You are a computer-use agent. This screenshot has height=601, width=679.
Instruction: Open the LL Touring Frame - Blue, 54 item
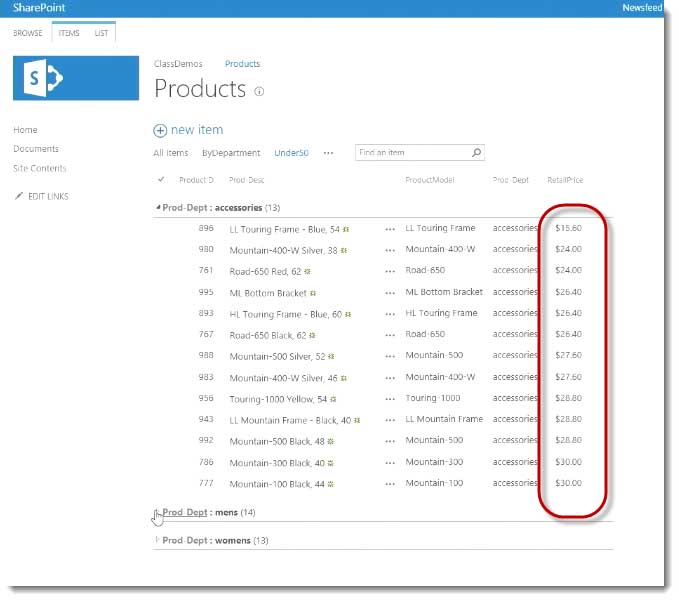285,229
